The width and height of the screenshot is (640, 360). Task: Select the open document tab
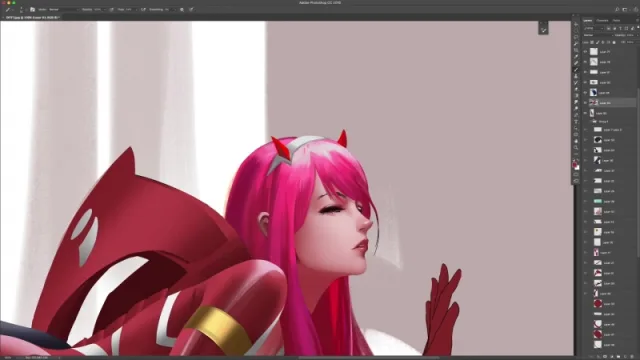click(33, 18)
